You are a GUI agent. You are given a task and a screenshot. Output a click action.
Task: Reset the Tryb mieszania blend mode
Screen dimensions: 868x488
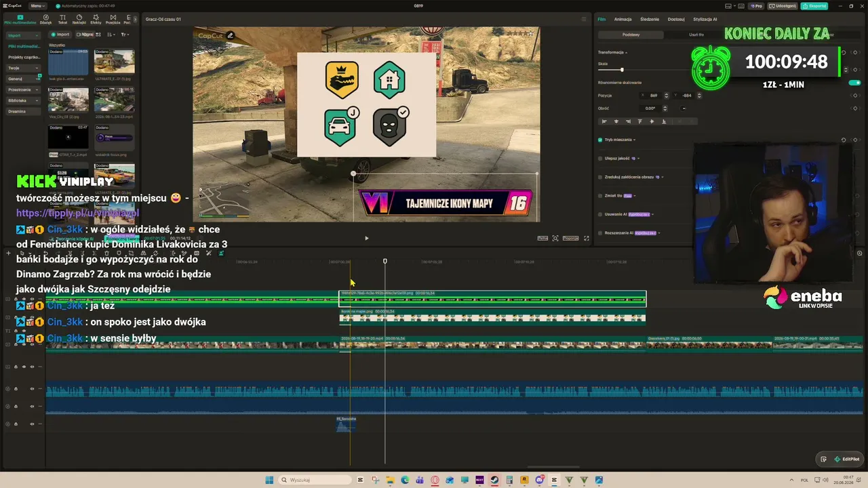click(x=844, y=140)
